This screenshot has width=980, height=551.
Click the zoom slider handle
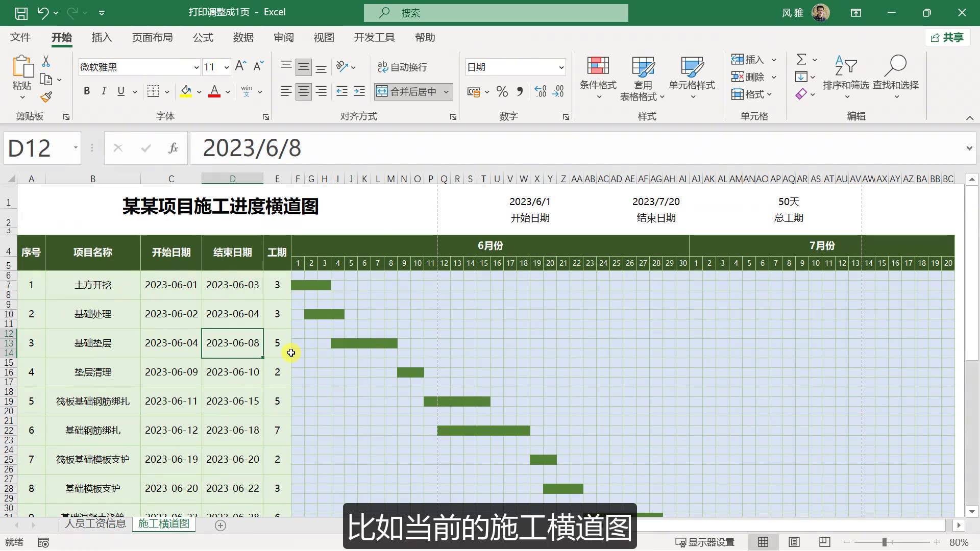tap(884, 542)
